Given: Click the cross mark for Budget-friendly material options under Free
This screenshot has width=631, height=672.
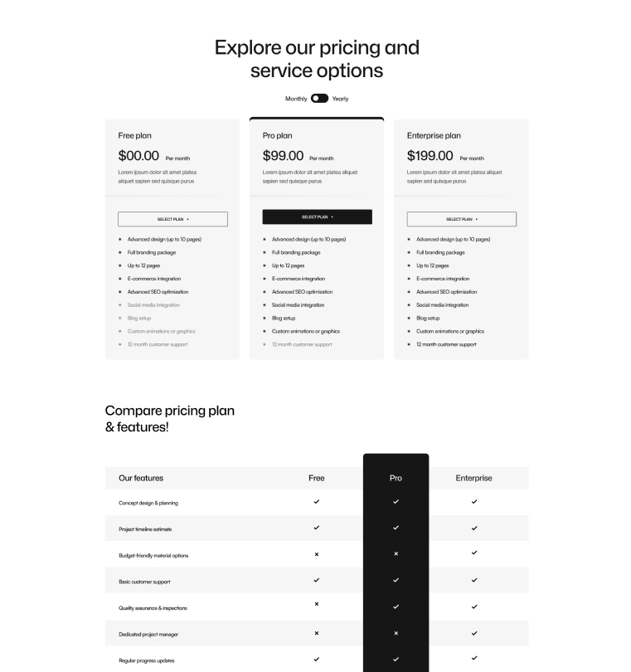Looking at the screenshot, I should click(316, 554).
